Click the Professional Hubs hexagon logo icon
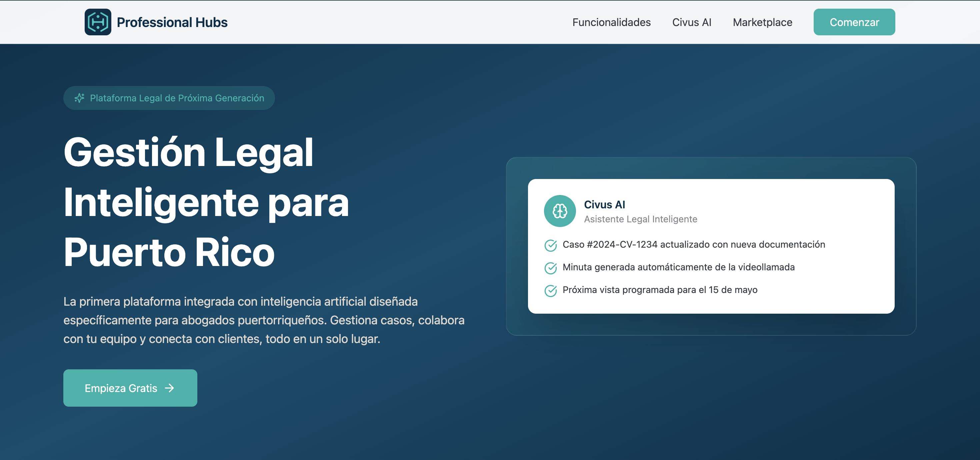 point(98,22)
